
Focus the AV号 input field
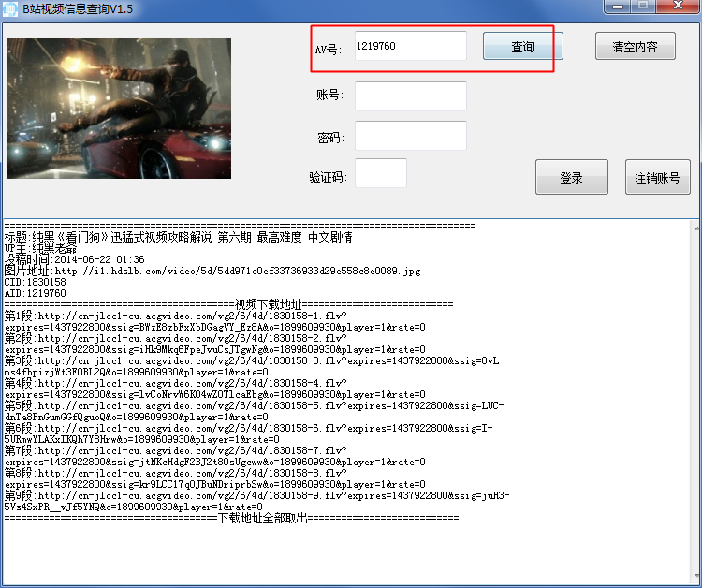pos(411,46)
